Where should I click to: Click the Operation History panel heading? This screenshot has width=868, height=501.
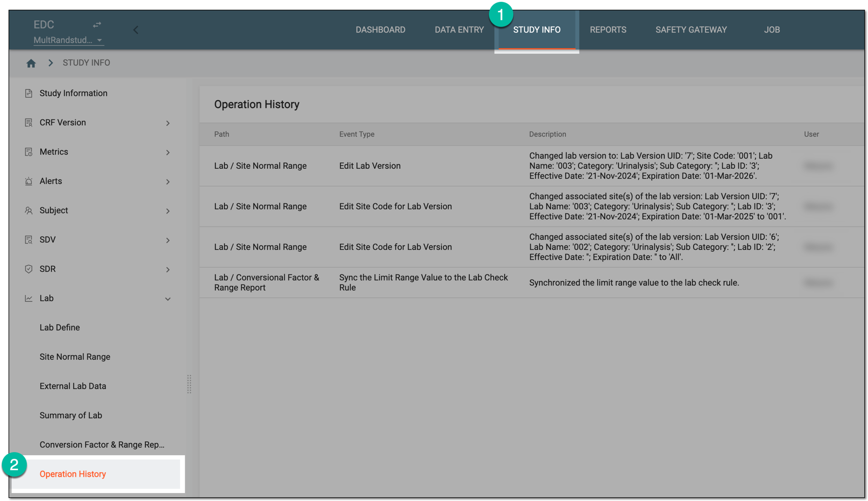[x=257, y=105]
